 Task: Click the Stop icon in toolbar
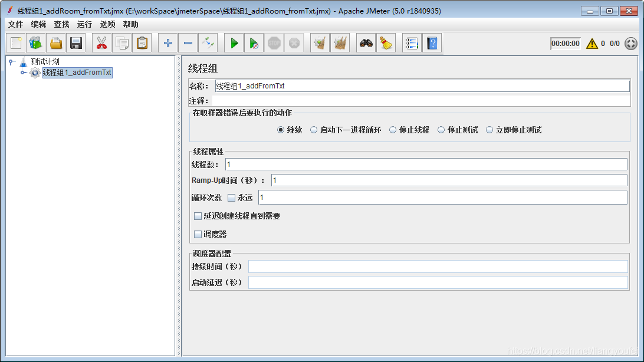(x=274, y=43)
